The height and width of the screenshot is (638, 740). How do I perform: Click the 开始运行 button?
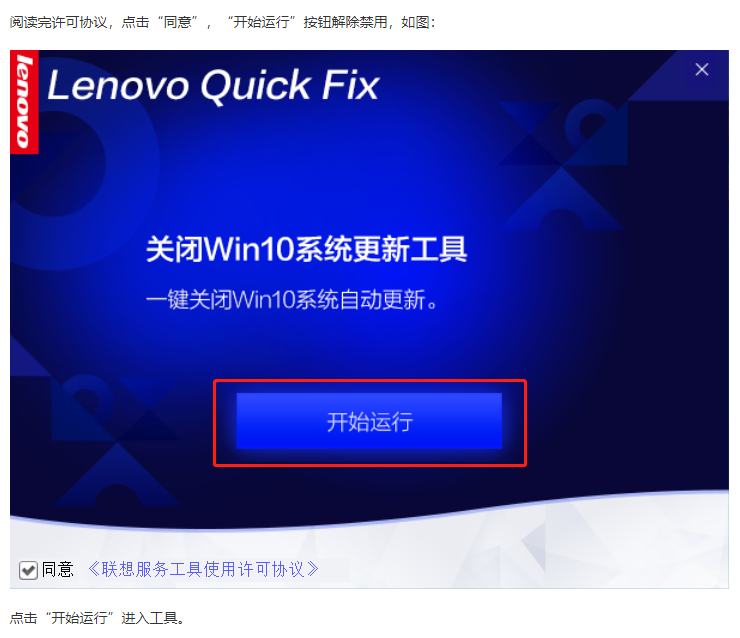click(x=369, y=421)
